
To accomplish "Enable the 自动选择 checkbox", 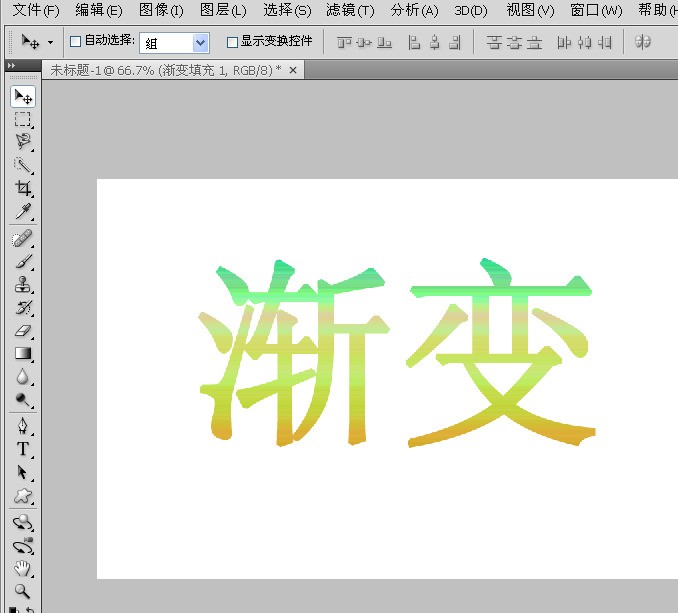I will pos(75,42).
